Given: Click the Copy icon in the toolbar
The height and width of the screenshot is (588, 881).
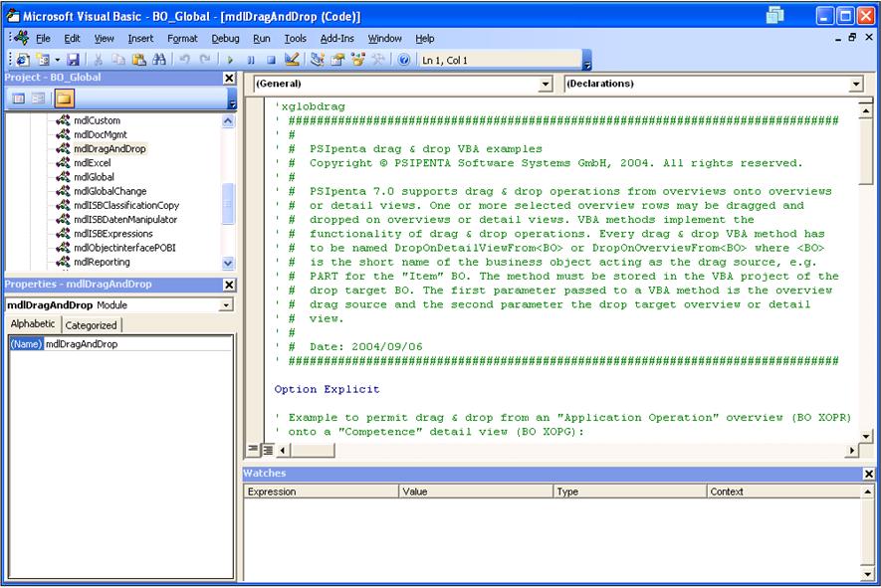Looking at the screenshot, I should click(x=118, y=60).
